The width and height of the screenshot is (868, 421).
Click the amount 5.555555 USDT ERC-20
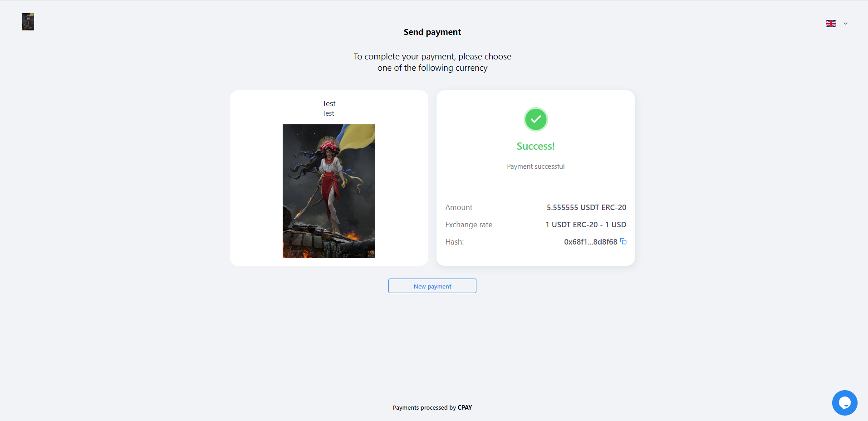pos(586,207)
